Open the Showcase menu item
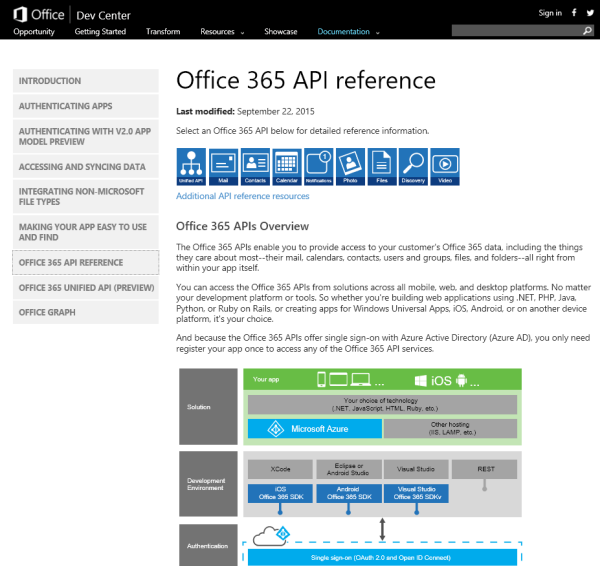Viewport: 600px width, 566px height. click(x=280, y=31)
